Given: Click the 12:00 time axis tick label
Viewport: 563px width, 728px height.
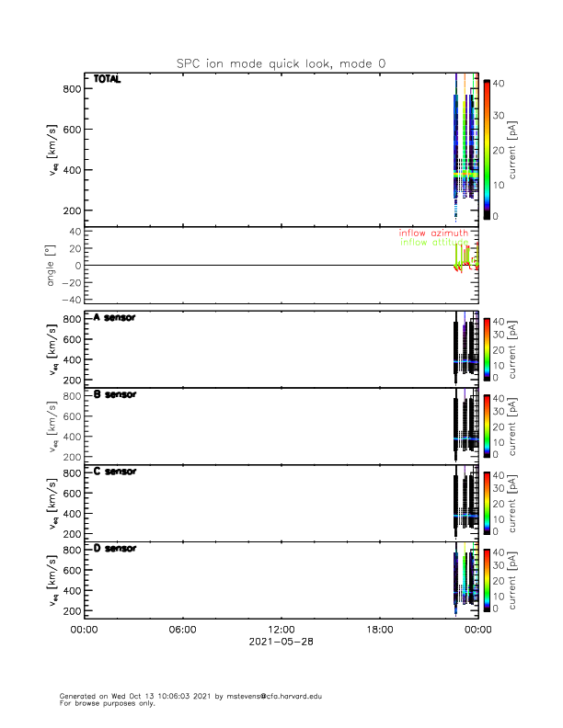Looking at the screenshot, I should point(281,630).
